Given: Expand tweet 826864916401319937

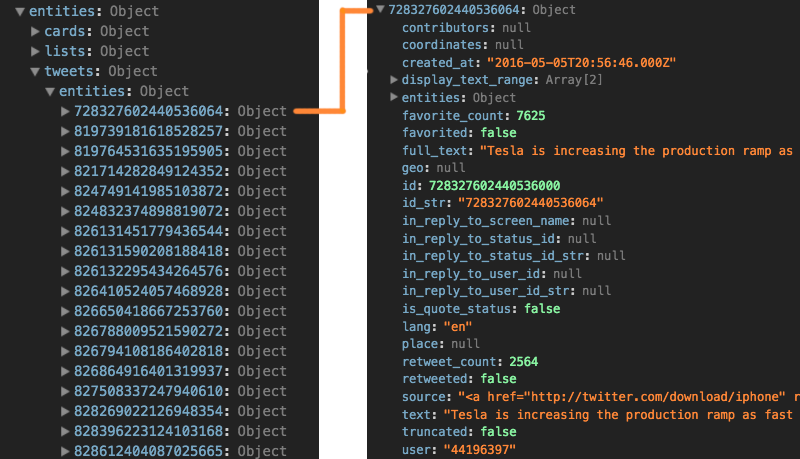Looking at the screenshot, I should point(65,371).
